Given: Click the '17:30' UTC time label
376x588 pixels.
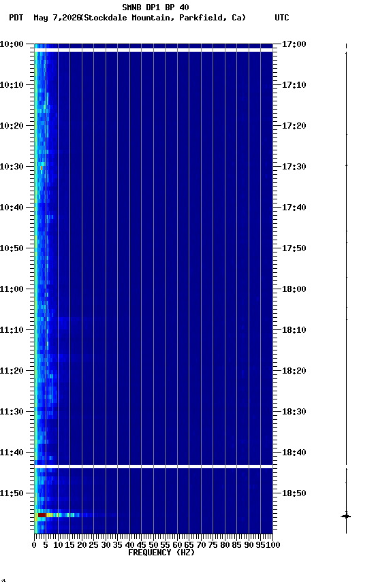Looking at the screenshot, I should pyautogui.click(x=294, y=167).
